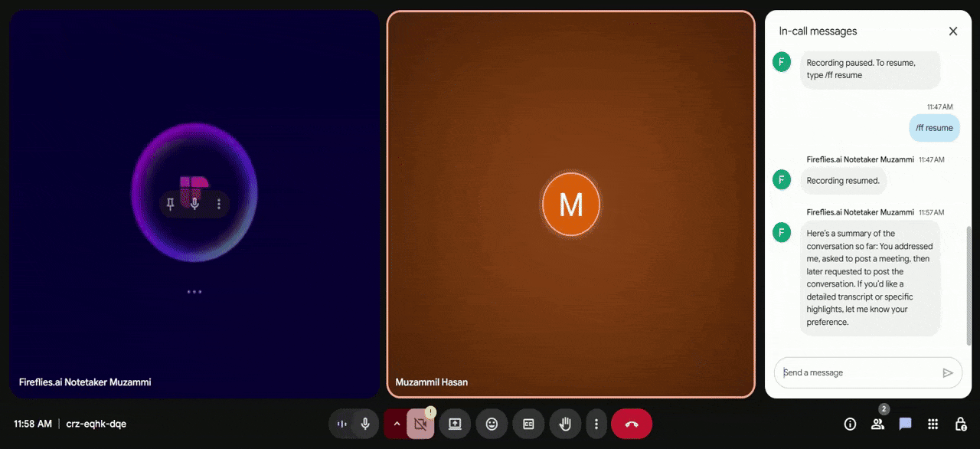Open the meeting activities grid
Viewport: 980px width, 449px height.
point(933,424)
